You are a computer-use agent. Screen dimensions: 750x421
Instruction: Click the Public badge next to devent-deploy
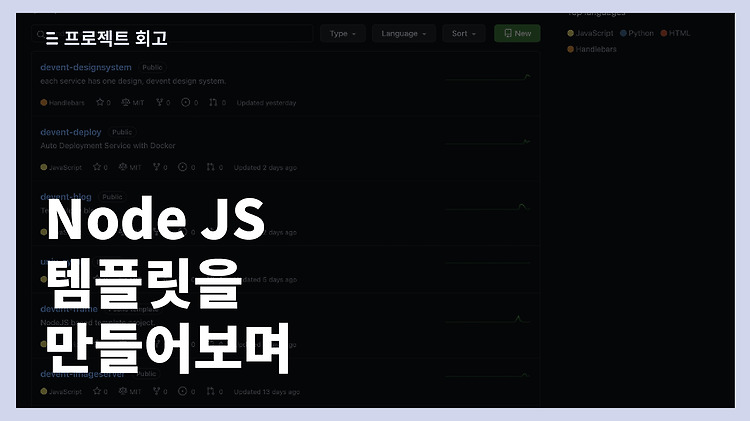[x=122, y=132]
